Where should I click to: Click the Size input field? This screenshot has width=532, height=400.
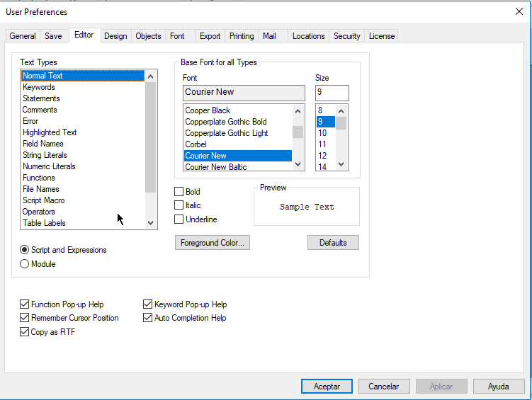coord(332,93)
